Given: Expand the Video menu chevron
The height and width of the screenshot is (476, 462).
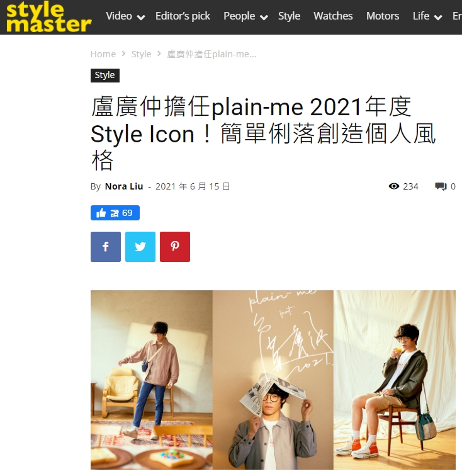Looking at the screenshot, I should (141, 18).
